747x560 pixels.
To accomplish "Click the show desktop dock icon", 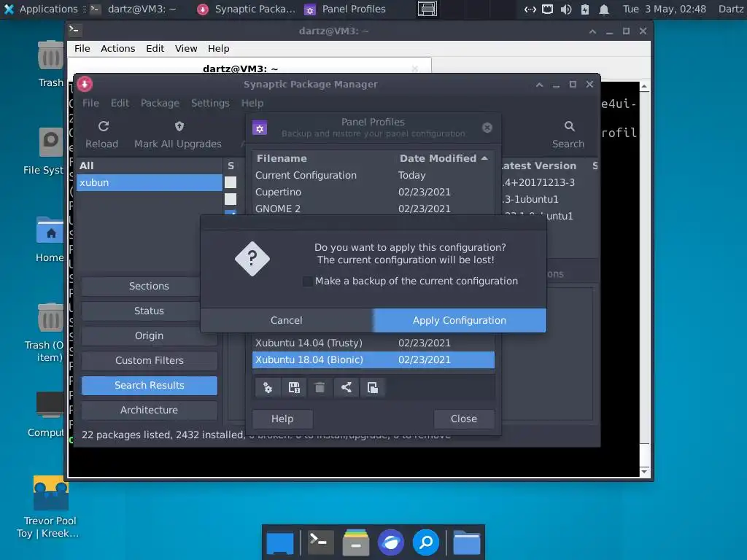I will click(280, 542).
